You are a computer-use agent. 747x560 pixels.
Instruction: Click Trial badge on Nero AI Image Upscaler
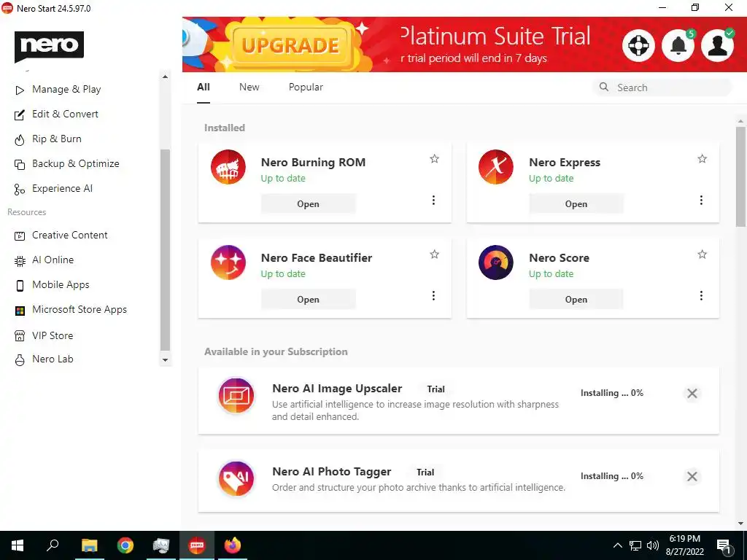coord(436,389)
